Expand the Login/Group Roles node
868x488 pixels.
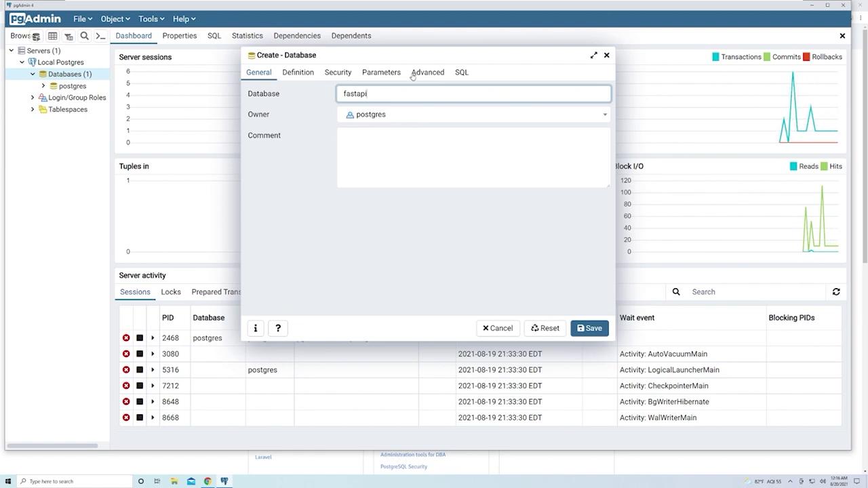coord(33,98)
